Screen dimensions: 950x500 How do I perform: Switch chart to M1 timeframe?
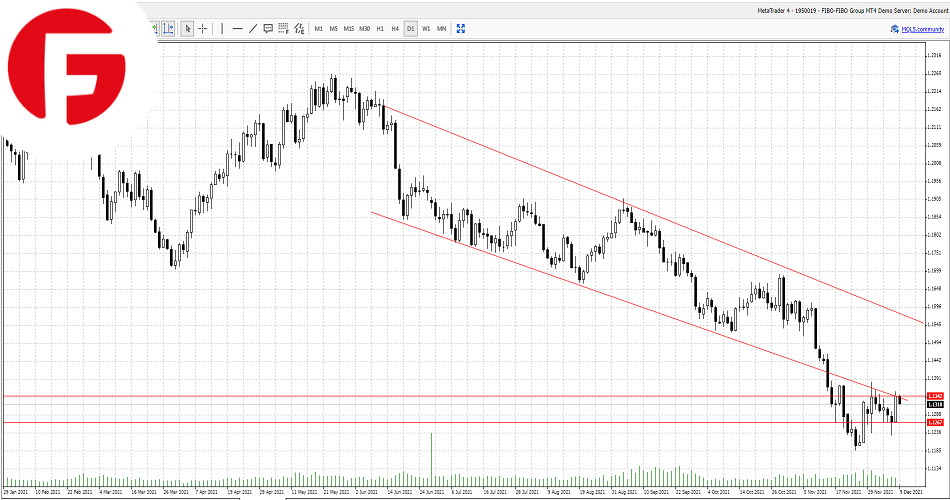(319, 29)
